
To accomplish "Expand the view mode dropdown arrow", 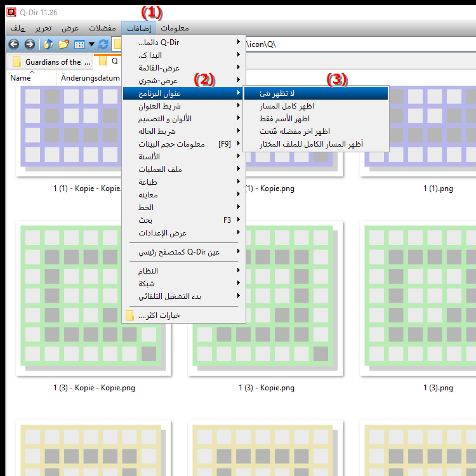I will [x=91, y=44].
